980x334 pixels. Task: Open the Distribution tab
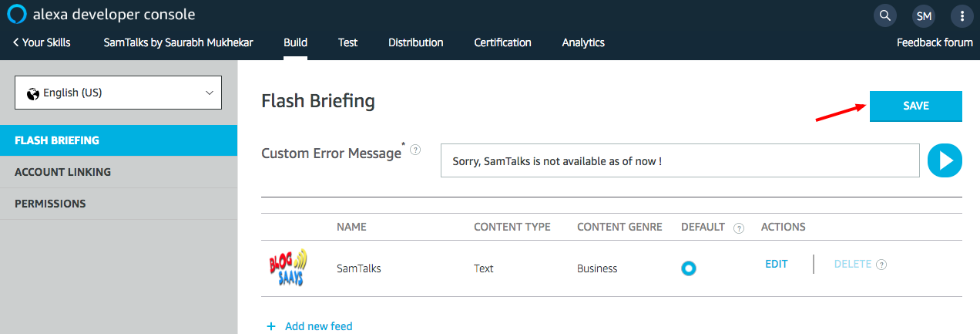[x=415, y=42]
